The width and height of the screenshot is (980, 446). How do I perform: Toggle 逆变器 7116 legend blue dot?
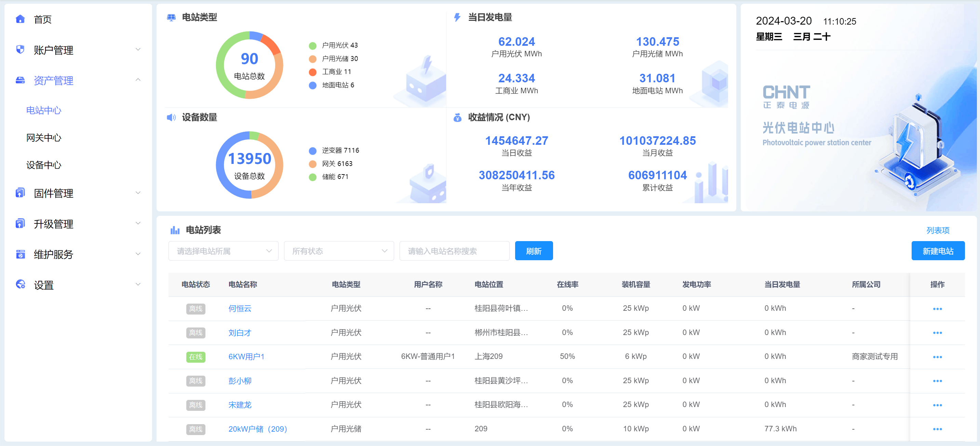[313, 151]
